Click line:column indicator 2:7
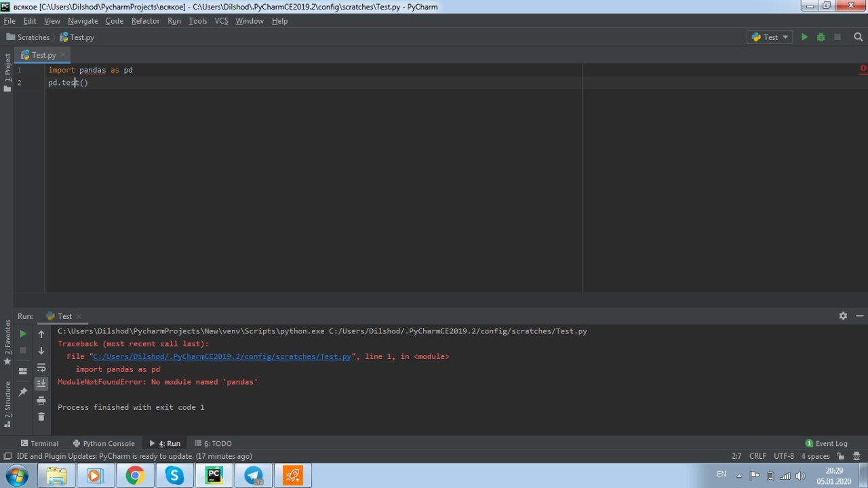The height and width of the screenshot is (488, 868). 736,456
